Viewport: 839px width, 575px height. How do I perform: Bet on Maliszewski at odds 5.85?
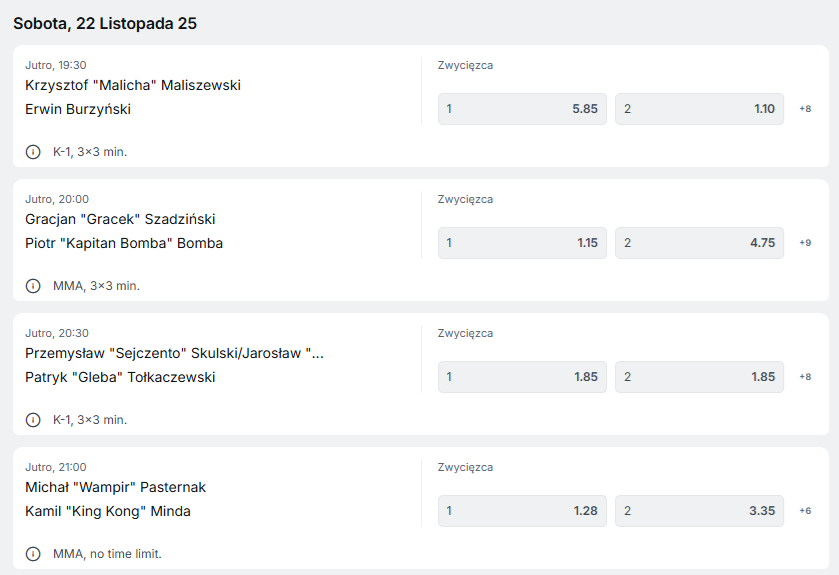click(x=522, y=109)
